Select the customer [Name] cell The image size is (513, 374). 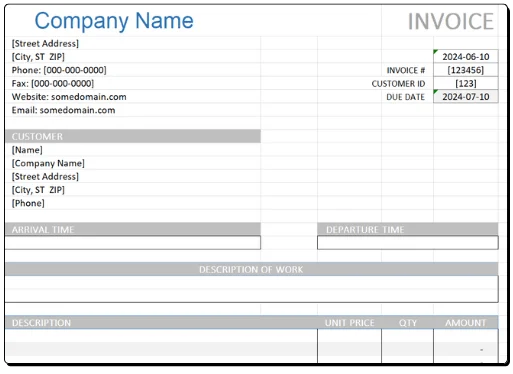click(133, 150)
